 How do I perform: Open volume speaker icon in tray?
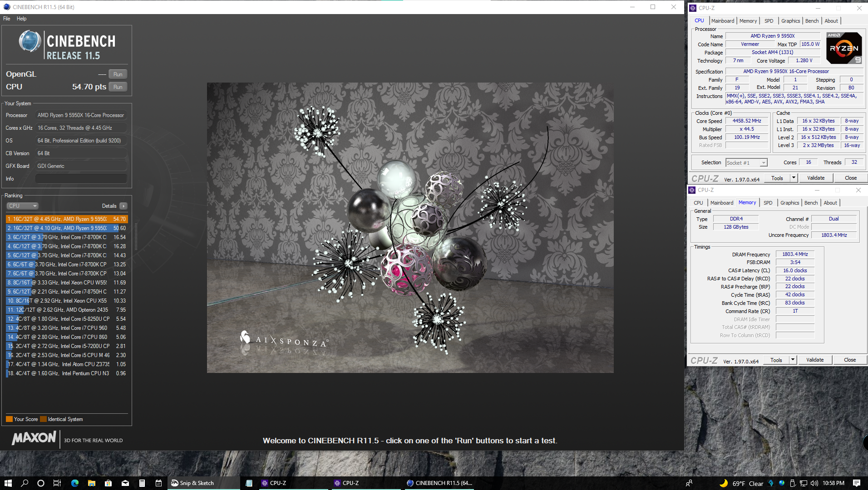click(x=814, y=483)
